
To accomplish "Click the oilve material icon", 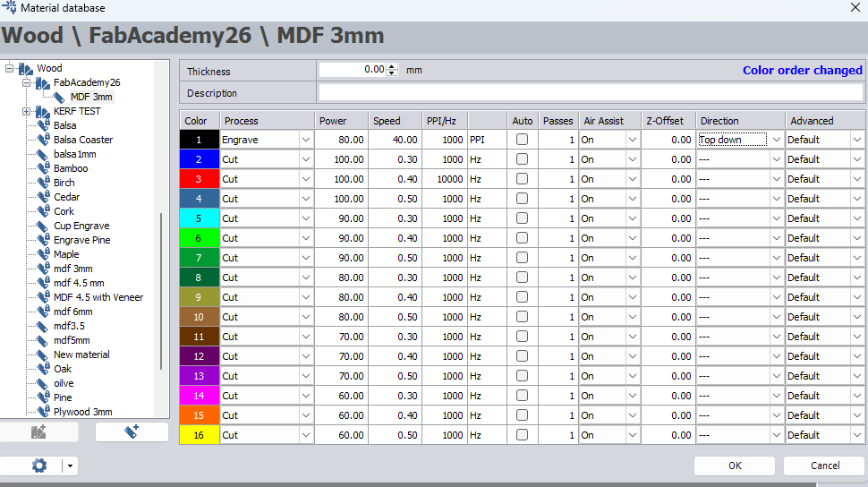I will click(x=42, y=383).
